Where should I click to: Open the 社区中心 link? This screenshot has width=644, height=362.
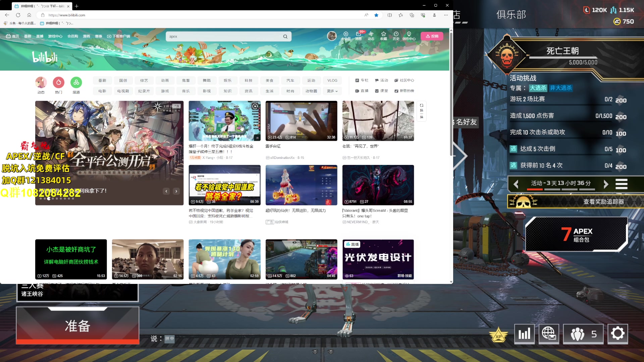(x=404, y=80)
